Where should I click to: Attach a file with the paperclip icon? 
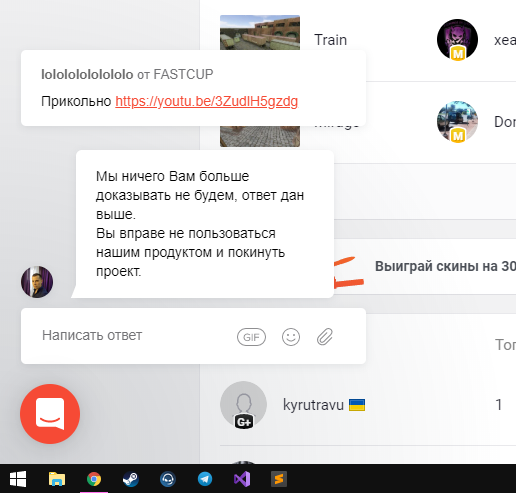pos(325,336)
